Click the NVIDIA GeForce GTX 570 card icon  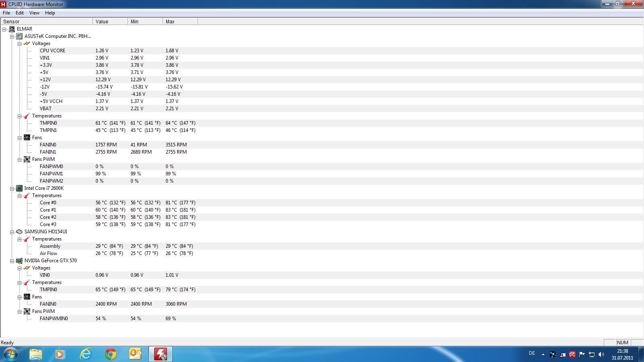click(x=19, y=261)
